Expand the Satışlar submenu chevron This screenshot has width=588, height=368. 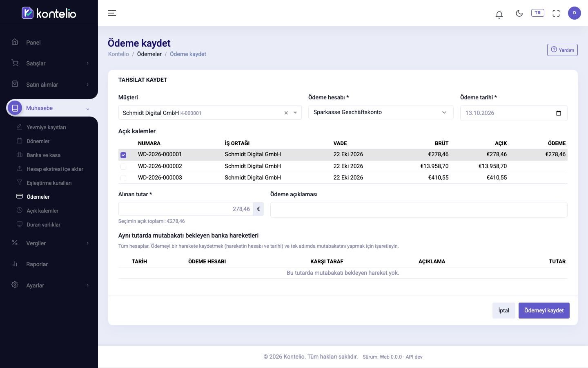pyautogui.click(x=87, y=63)
